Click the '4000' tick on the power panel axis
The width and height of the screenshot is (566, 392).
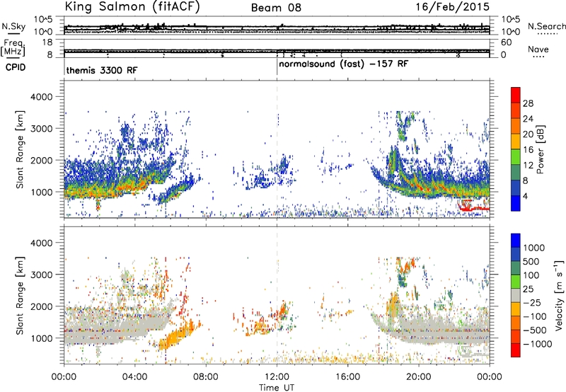tap(41, 97)
